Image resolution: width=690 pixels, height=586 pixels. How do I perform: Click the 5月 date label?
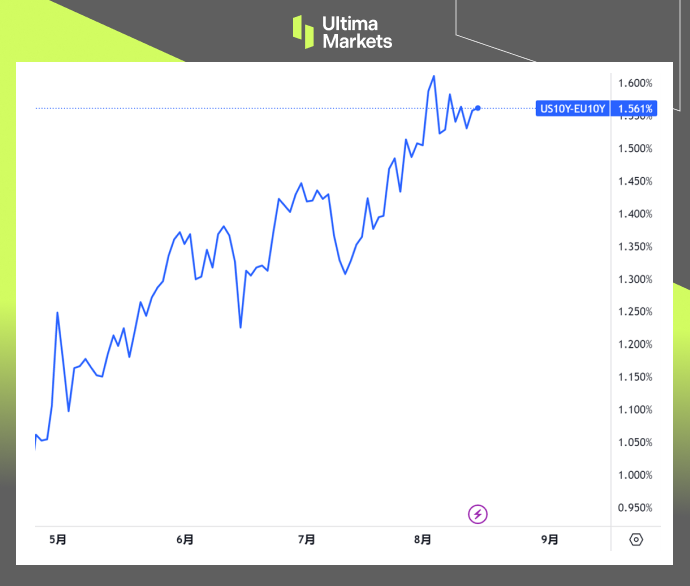[58, 539]
